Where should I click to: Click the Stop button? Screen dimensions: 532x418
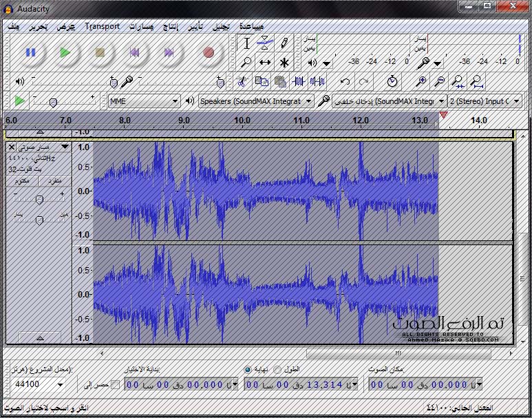(x=100, y=52)
